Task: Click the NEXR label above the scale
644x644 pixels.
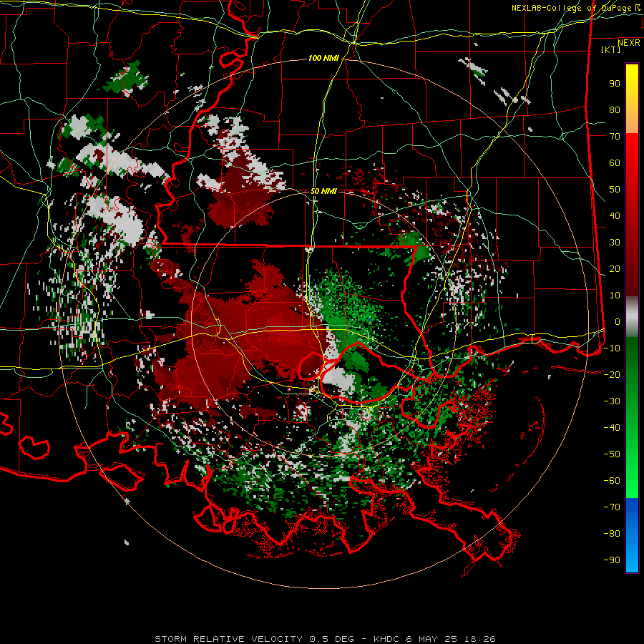Action: coord(629,43)
